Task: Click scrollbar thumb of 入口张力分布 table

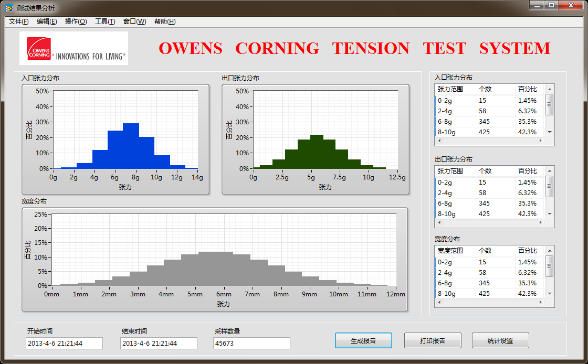Action: click(550, 104)
